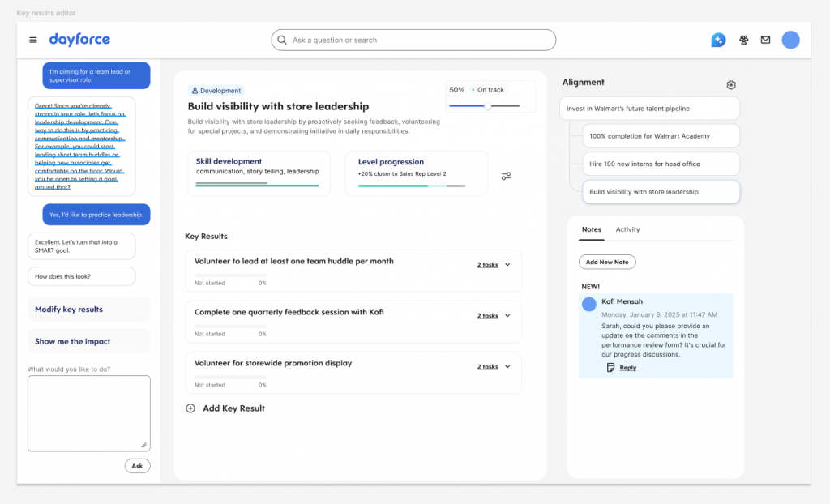
Task: Click the plus icon for Add Key Result
Action: [x=190, y=408]
